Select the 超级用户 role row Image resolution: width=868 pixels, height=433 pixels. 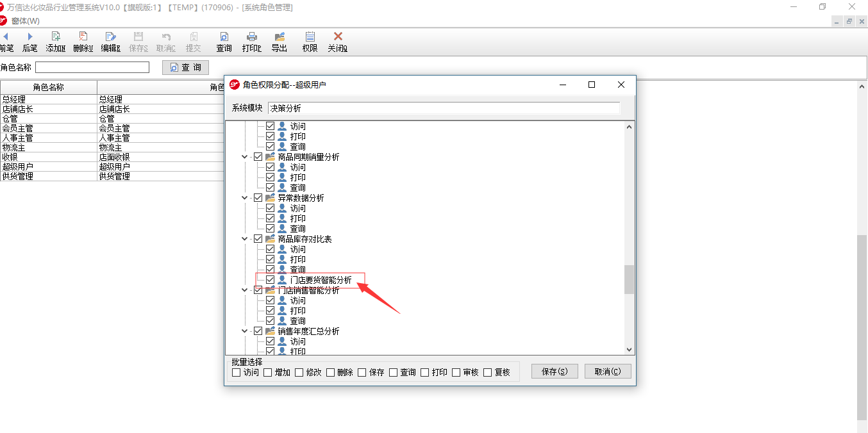(x=112, y=167)
